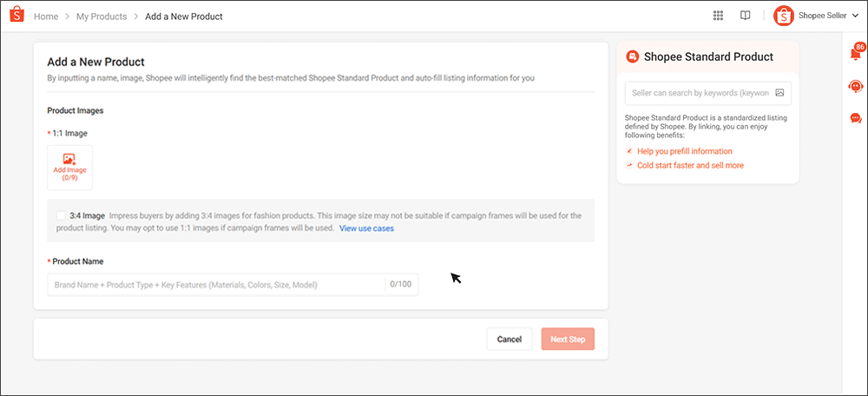Click the prefill information bullet icon

tap(629, 151)
